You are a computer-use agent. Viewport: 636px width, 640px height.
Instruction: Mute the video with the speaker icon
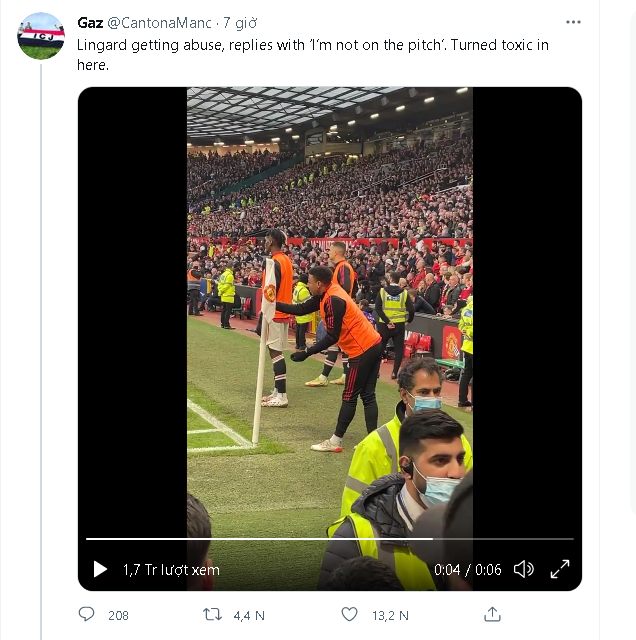click(524, 569)
